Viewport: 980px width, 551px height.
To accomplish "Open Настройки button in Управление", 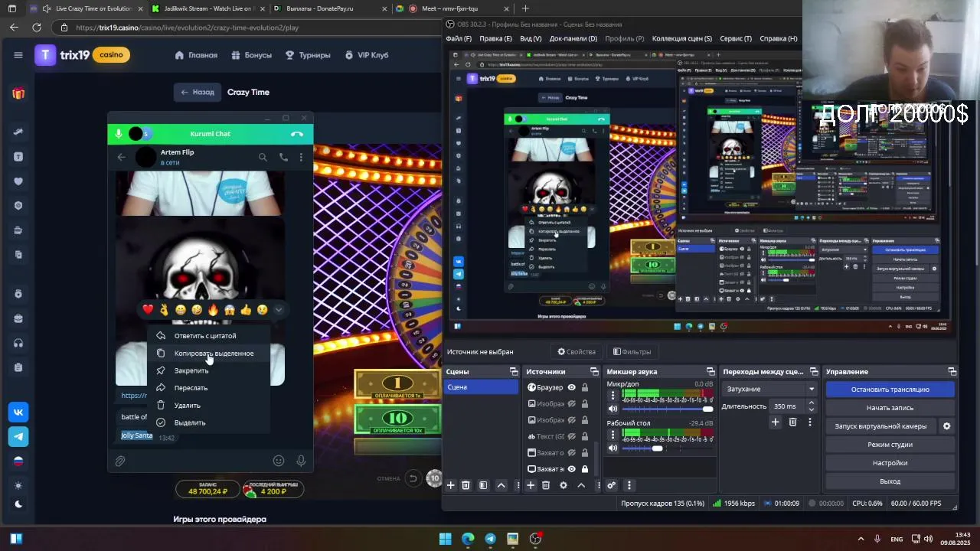I will click(x=890, y=463).
